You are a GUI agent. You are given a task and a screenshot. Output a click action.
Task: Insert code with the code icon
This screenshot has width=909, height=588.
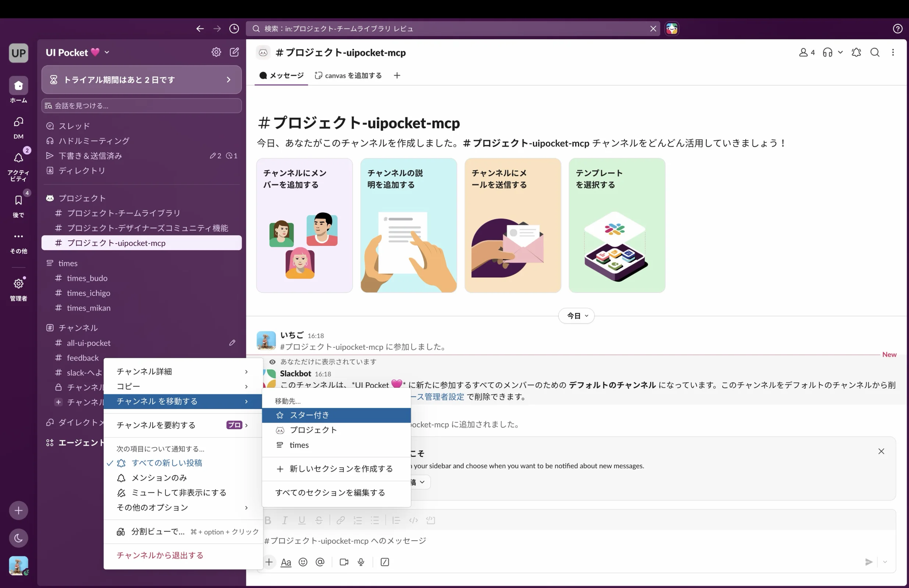point(413,520)
